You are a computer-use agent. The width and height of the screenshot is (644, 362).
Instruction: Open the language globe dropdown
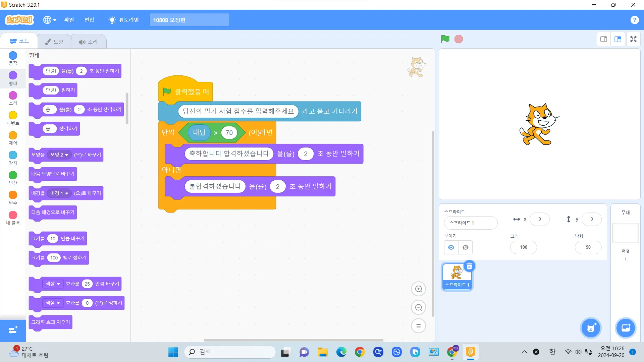[x=49, y=20]
